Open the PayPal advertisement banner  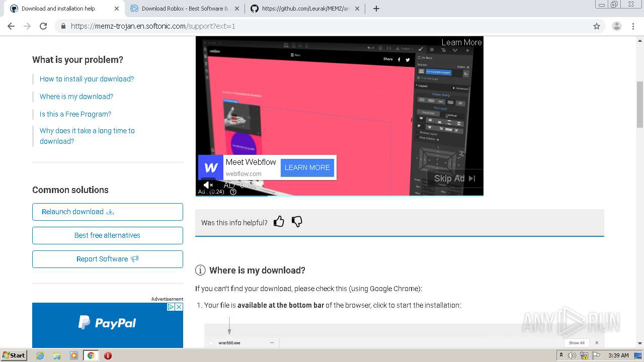108,325
